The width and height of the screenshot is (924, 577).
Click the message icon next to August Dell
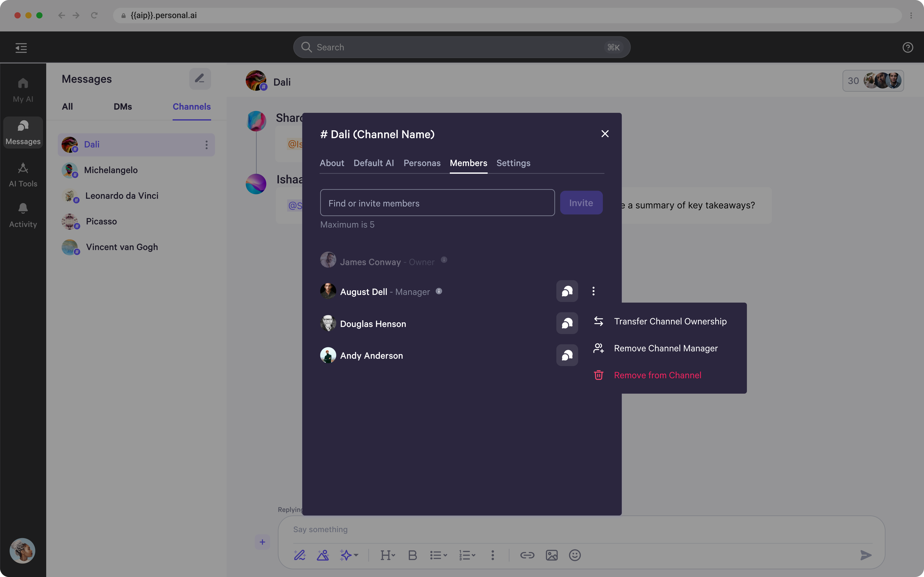click(567, 291)
